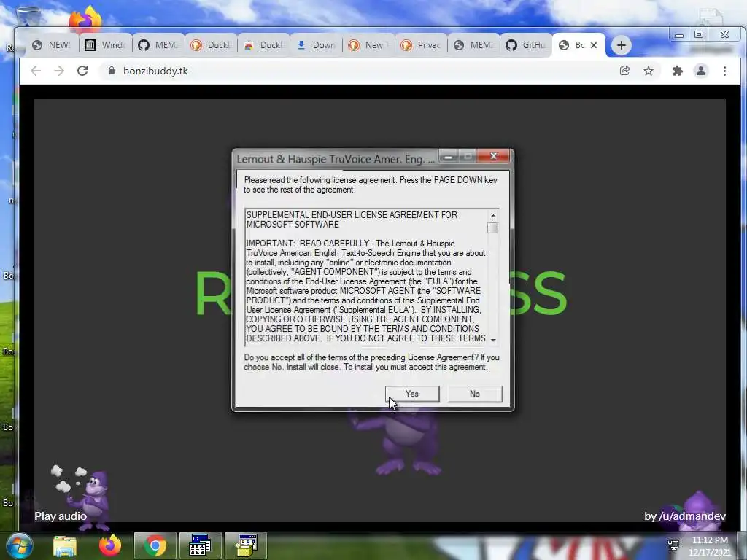Viewport: 747px width, 560px height.
Task: Click the Chrome back arrow
Action: click(36, 71)
